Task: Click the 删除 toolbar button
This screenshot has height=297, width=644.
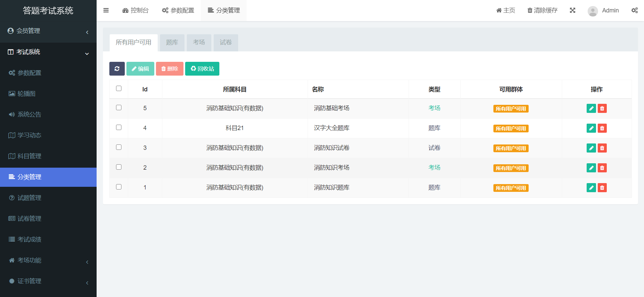Action: tap(170, 69)
